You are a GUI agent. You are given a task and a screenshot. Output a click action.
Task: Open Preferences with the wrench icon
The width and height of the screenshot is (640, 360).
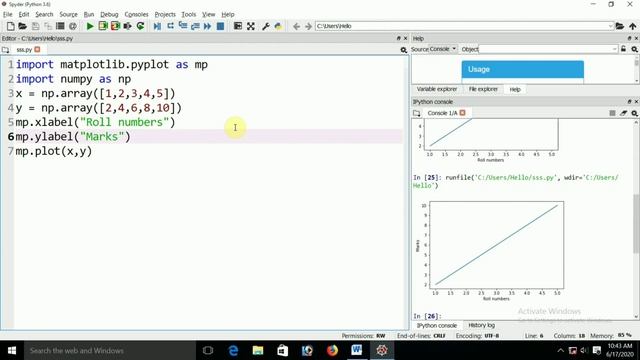click(266, 26)
